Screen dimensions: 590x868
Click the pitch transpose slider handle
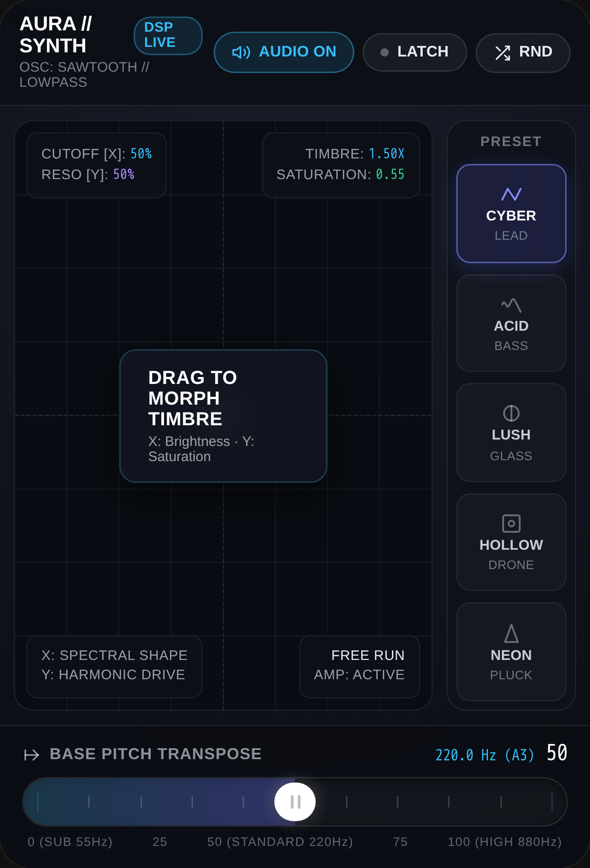click(295, 802)
